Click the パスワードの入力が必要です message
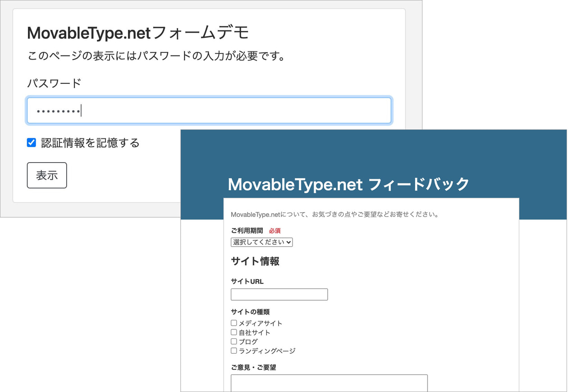The image size is (577, 392). (156, 56)
